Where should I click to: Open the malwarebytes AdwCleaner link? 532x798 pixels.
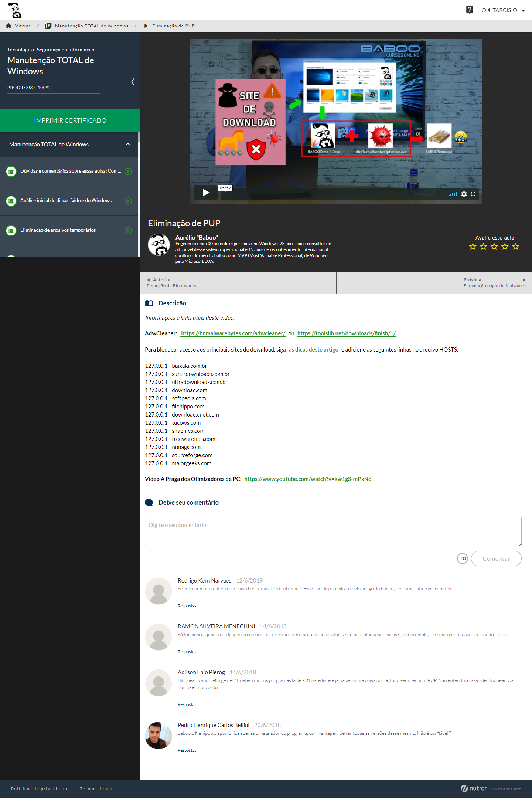click(x=233, y=333)
